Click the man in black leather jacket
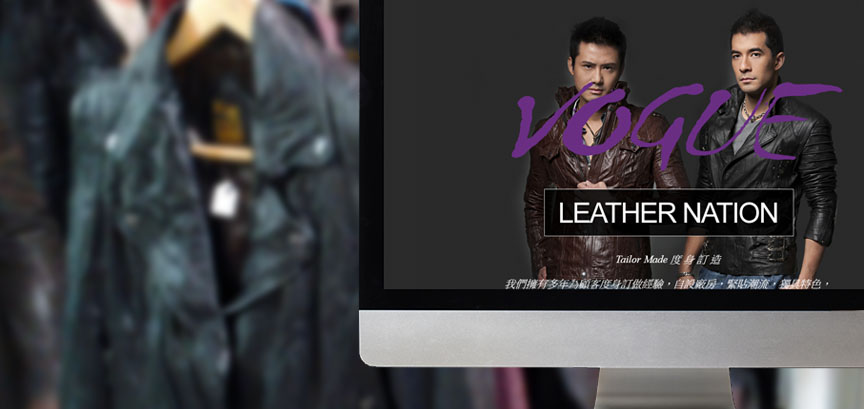 click(x=763, y=149)
